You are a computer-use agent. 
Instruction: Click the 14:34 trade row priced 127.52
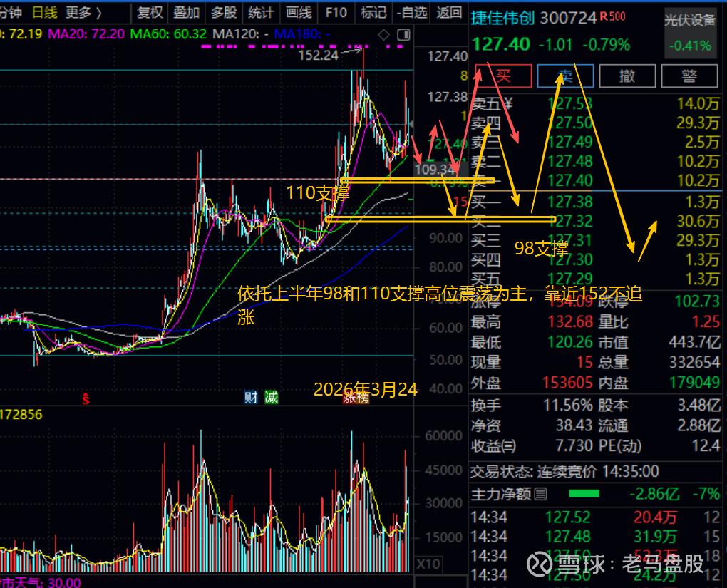[x=595, y=517]
